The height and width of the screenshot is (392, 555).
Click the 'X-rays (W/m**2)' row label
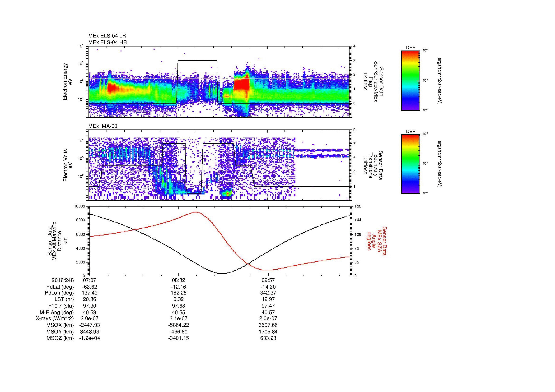pos(55,318)
